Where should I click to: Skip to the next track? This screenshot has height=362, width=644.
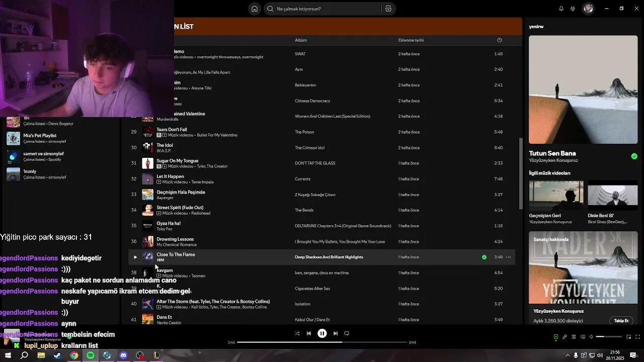[335, 333]
